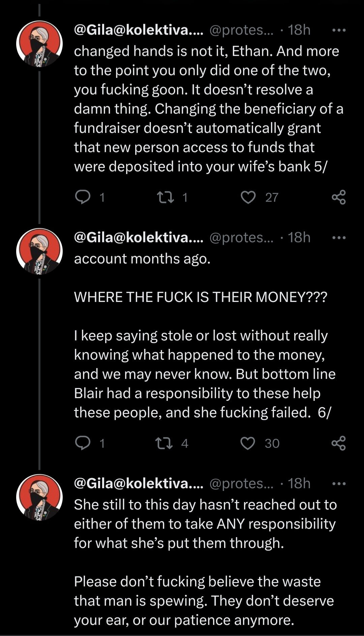This screenshot has height=636, width=364.
Task: Open the second tweet's profile avatar
Action: pyautogui.click(x=39, y=251)
